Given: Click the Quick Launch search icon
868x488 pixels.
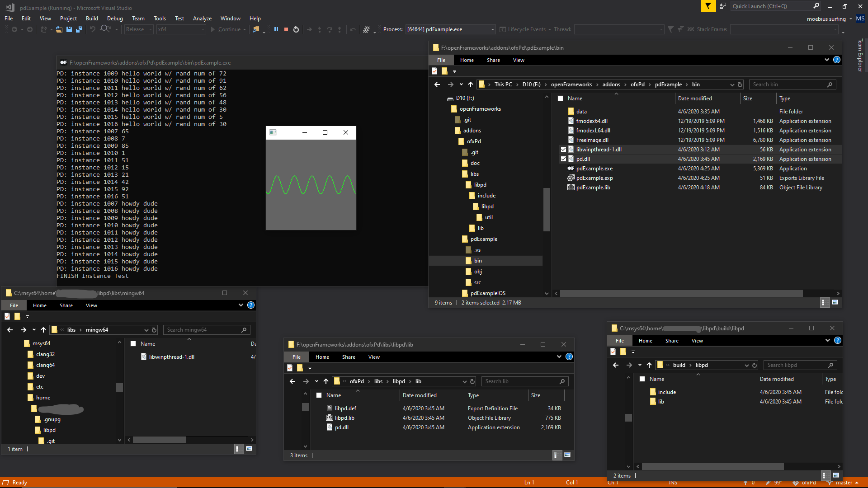Looking at the screenshot, I should pyautogui.click(x=817, y=6).
